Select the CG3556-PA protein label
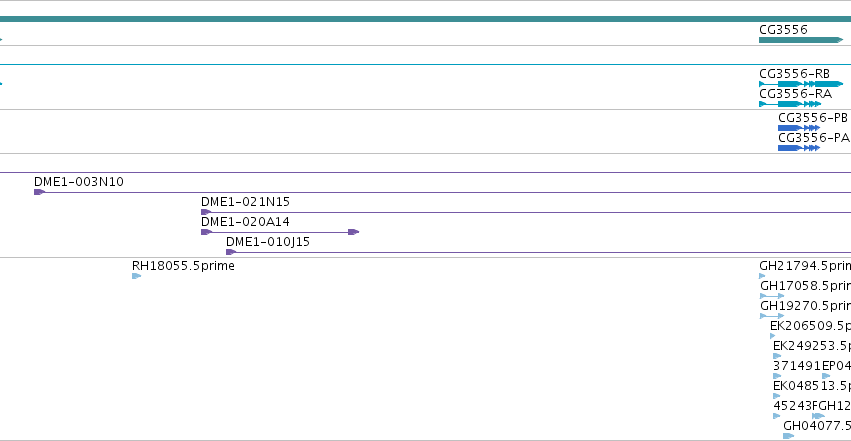 coord(814,137)
